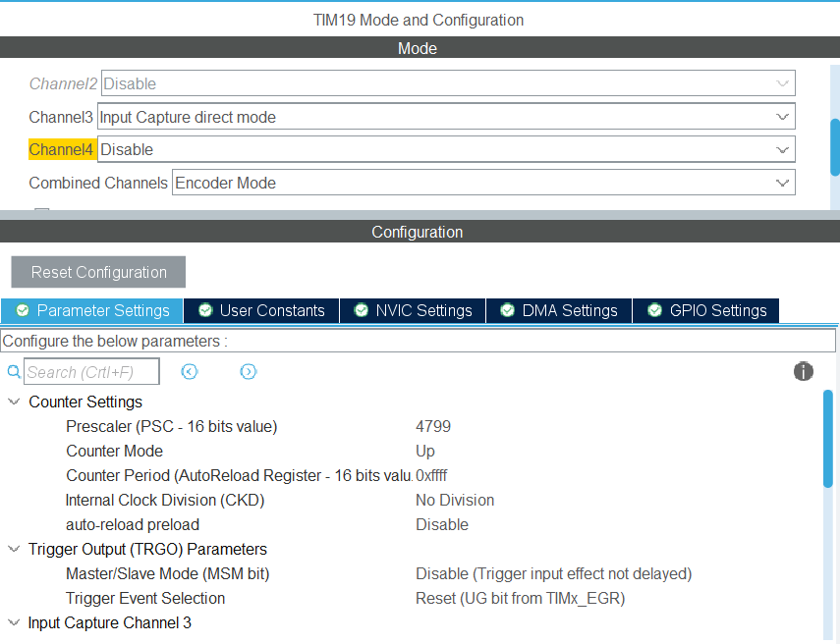Go to next search result arrow
Screen dimensions: 840x644
coord(248,371)
